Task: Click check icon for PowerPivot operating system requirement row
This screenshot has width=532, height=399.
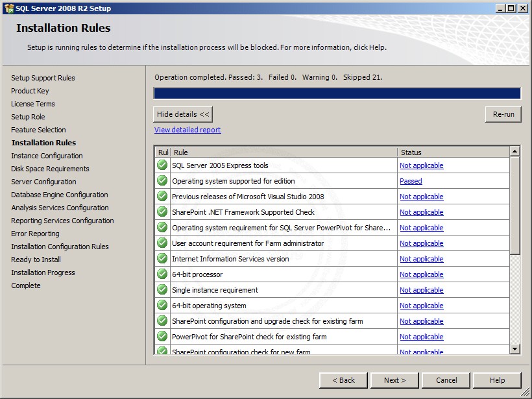Action: [162, 228]
